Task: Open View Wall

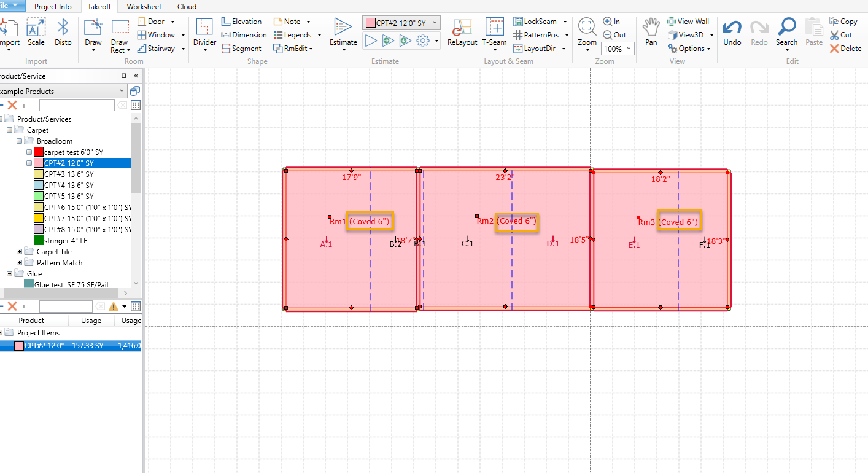Action: point(688,21)
